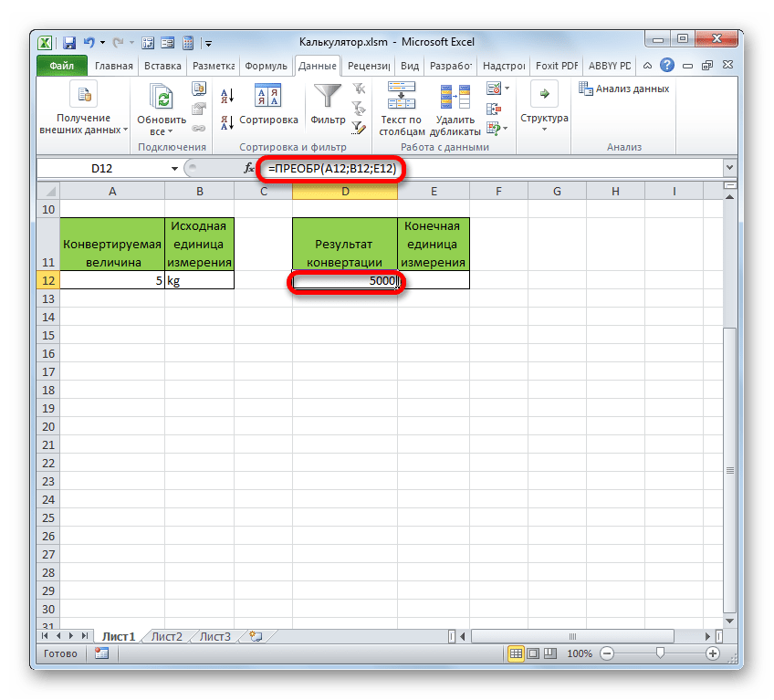774x700 pixels.
Task: Click the horizontal scrollbar thumb
Action: coord(572,636)
